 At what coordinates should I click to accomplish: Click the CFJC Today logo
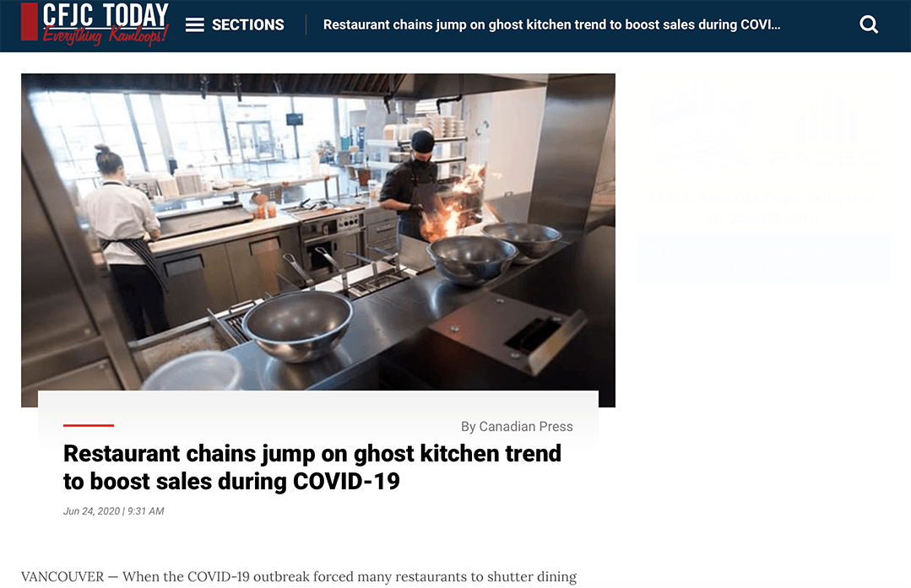coord(95,24)
